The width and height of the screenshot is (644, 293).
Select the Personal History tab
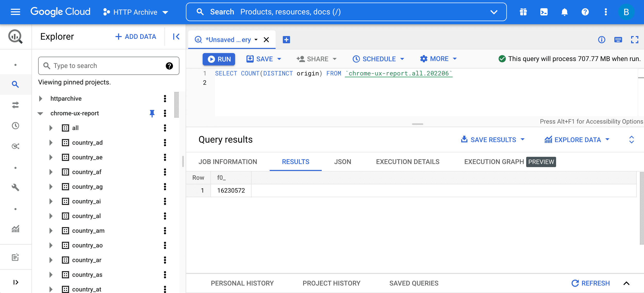[242, 283]
